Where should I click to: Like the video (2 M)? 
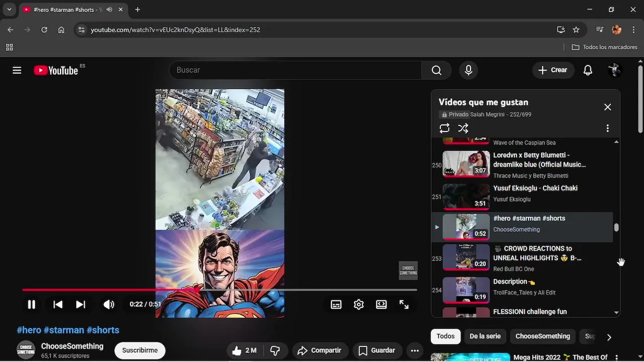tap(245, 350)
